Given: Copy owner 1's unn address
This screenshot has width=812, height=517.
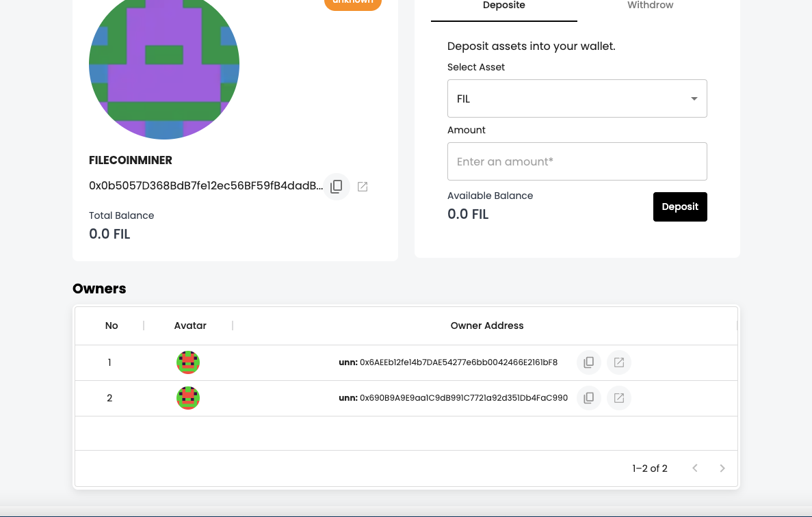Looking at the screenshot, I should (588, 362).
